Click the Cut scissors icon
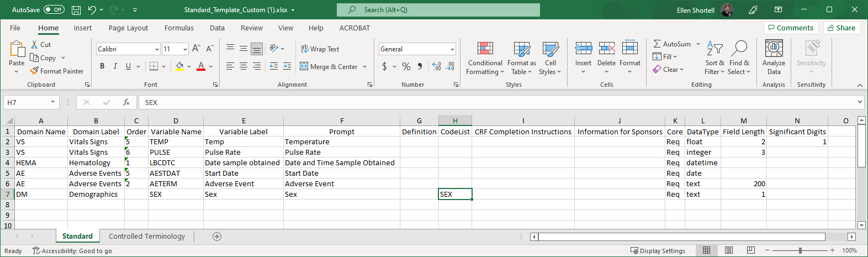The width and height of the screenshot is (868, 257). [x=34, y=45]
